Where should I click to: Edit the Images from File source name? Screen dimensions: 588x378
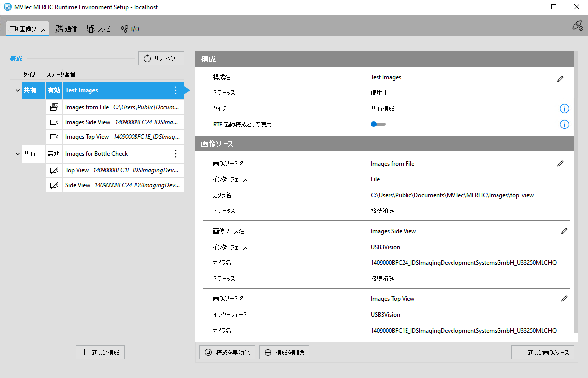click(x=560, y=164)
